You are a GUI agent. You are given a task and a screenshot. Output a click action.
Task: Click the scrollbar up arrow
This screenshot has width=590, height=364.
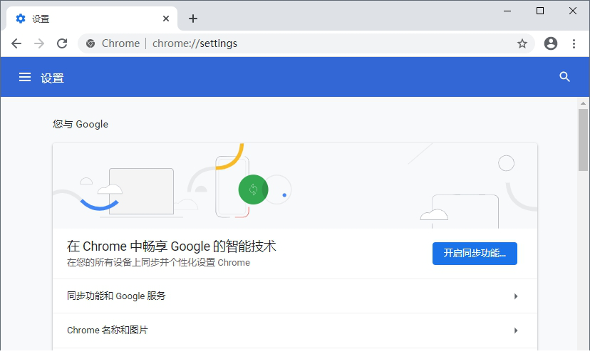point(583,103)
